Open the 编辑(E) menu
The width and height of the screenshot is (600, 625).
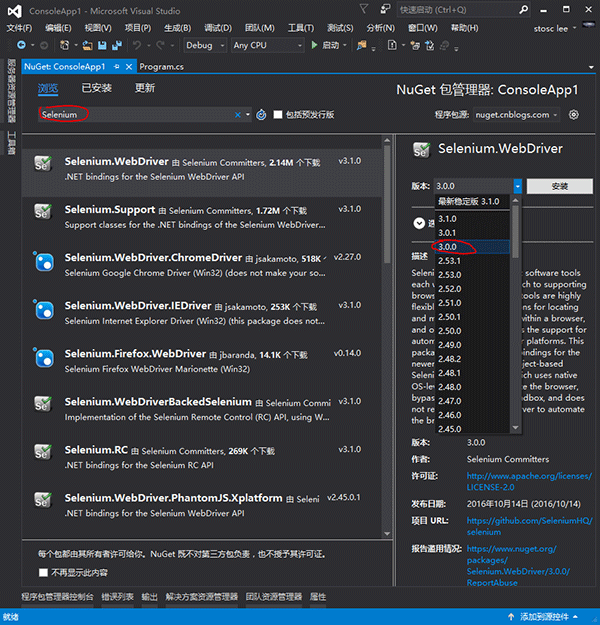pyautogui.click(x=58, y=28)
